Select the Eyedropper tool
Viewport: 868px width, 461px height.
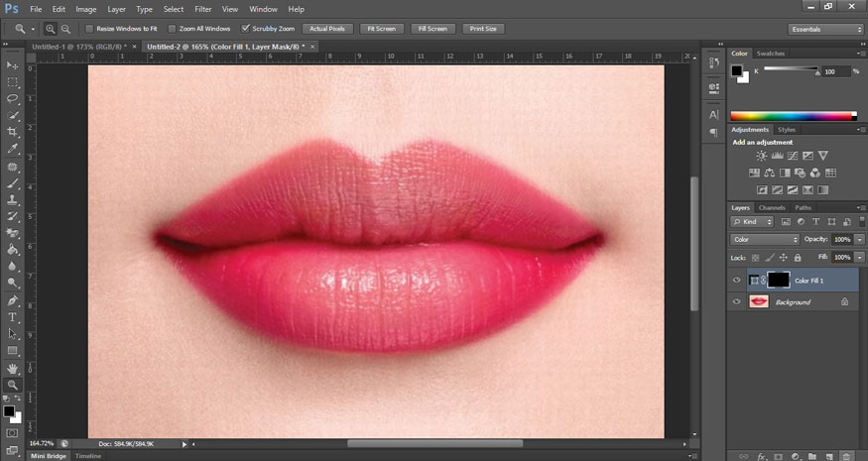point(12,149)
